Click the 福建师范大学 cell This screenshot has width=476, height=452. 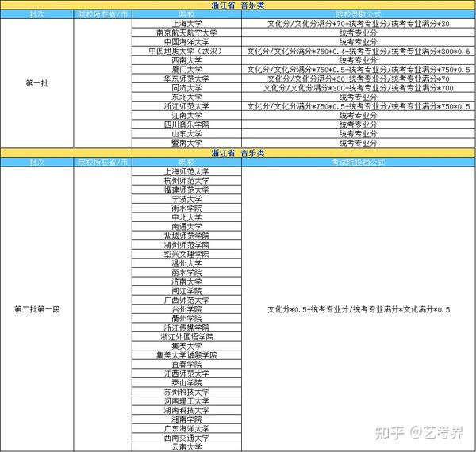(186, 190)
